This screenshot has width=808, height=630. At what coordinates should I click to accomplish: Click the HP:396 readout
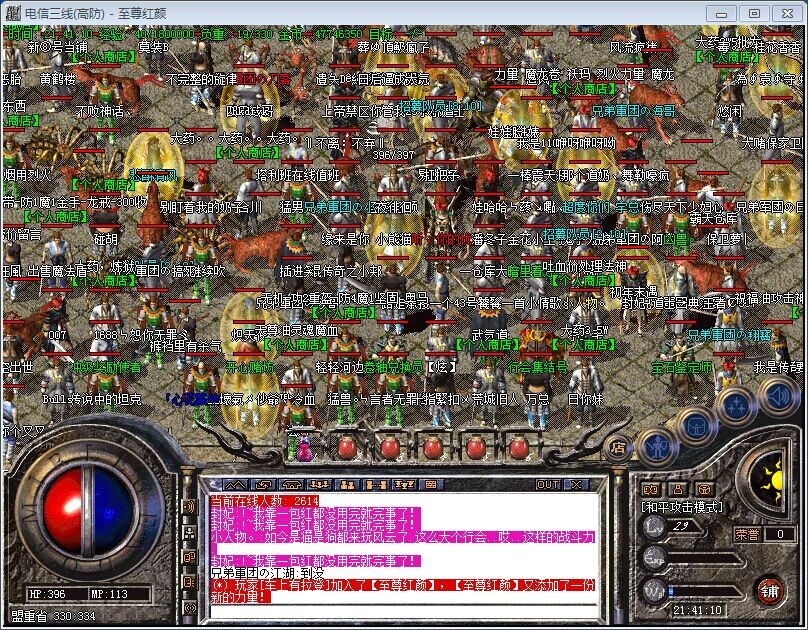47,594
